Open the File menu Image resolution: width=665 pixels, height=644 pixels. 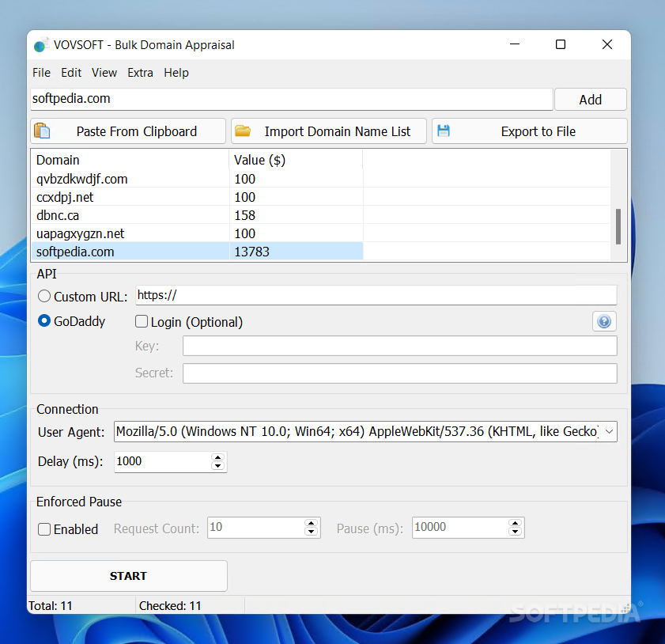pos(41,73)
